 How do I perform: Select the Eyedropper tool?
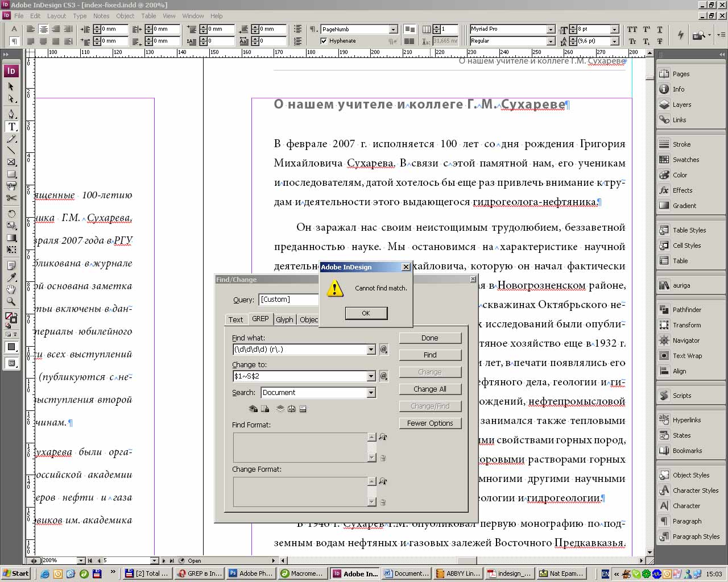pos(11,277)
